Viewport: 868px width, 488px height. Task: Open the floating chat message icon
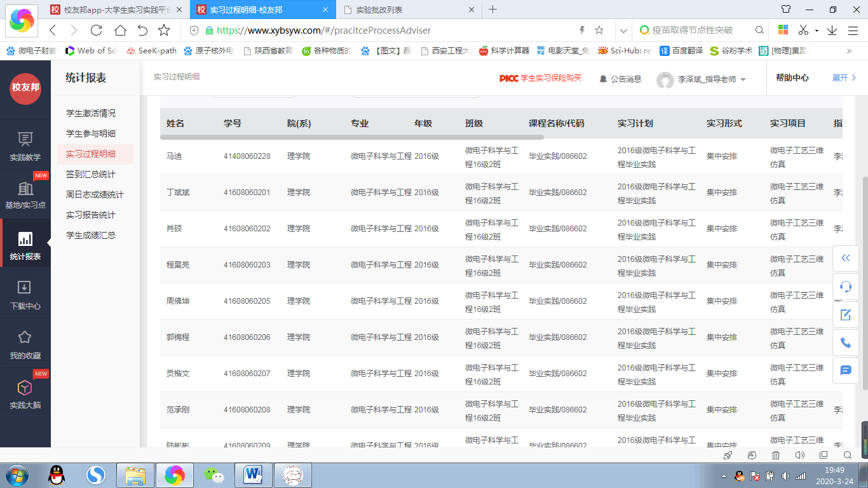(x=845, y=370)
